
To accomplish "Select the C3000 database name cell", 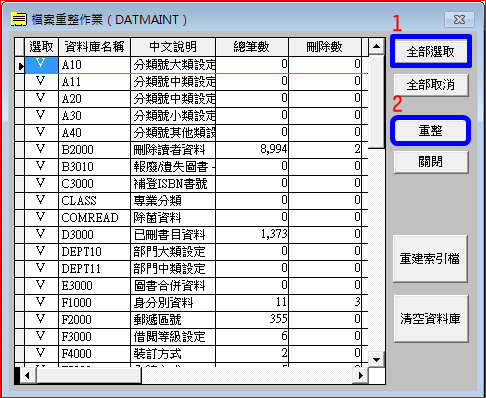I will click(x=94, y=184).
